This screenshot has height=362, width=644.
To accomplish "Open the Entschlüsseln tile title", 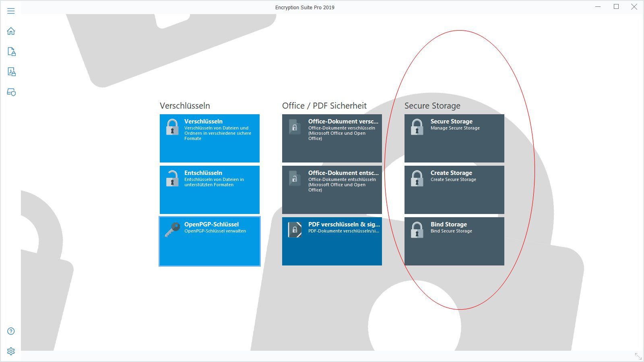I will 203,173.
